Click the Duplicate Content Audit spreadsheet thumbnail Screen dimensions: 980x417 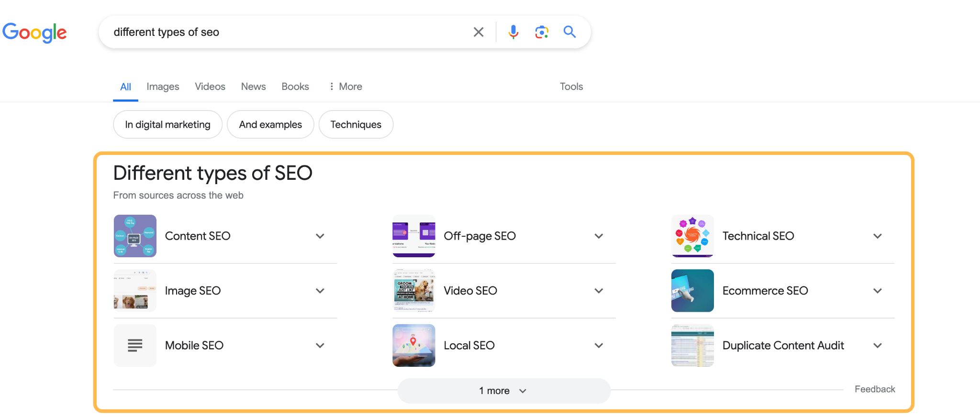click(x=692, y=345)
